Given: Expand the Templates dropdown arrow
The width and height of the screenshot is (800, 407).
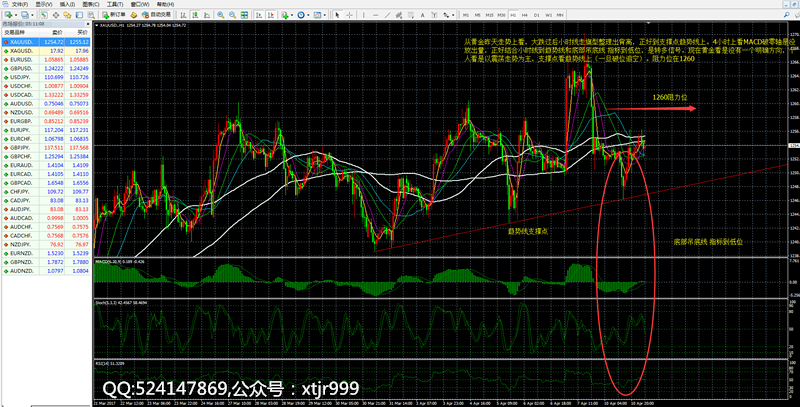Looking at the screenshot, I should [324, 15].
